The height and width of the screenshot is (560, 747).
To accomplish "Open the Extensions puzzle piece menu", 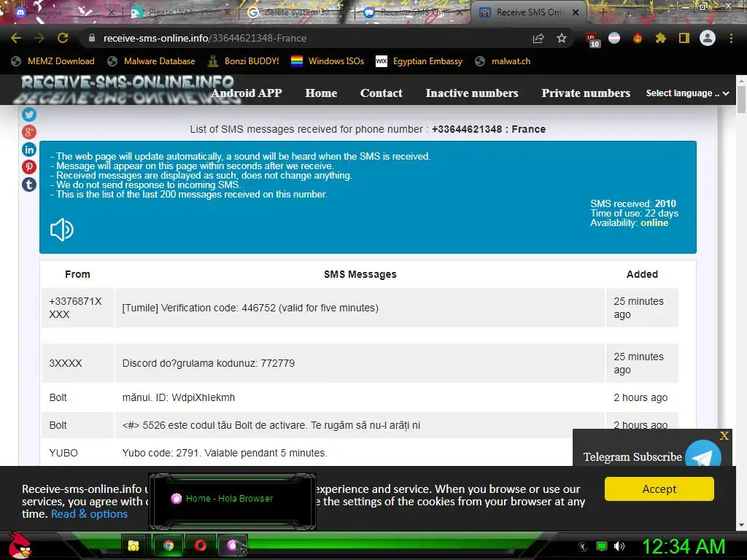I will [660, 38].
